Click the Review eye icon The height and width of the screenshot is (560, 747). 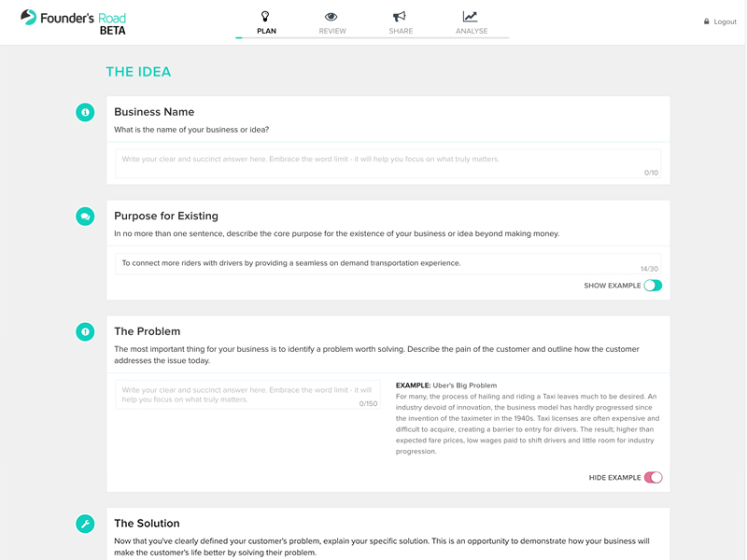click(331, 15)
